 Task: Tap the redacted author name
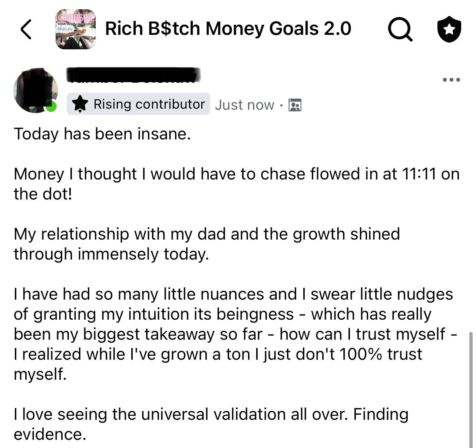pyautogui.click(x=133, y=75)
